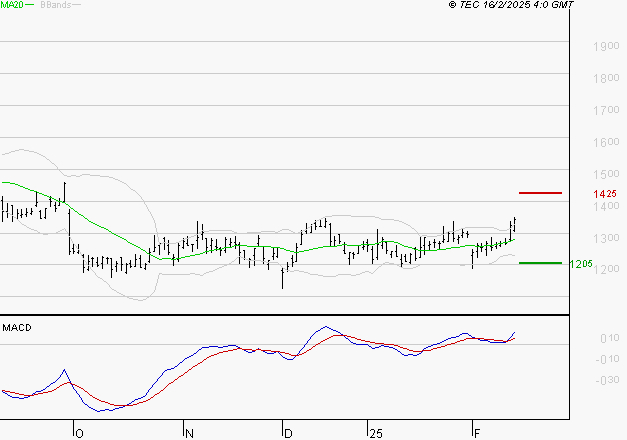The width and height of the screenshot is (627, 440).
Task: Click the 1600 price axis label
Action: [606, 142]
